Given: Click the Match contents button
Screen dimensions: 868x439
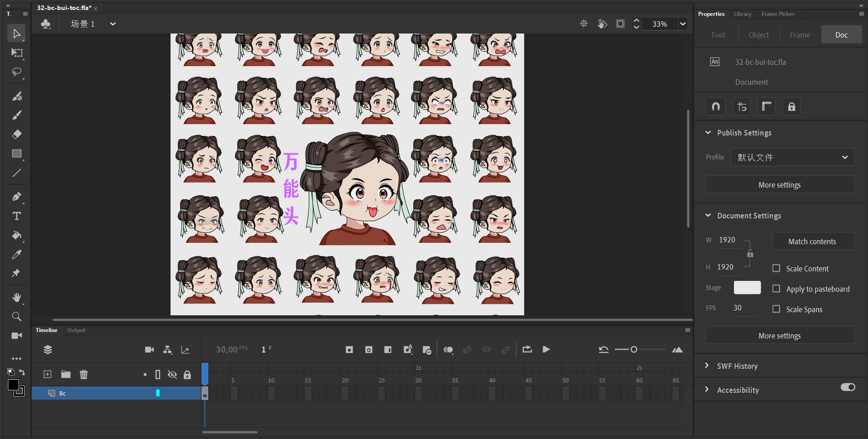Looking at the screenshot, I should pyautogui.click(x=813, y=241).
